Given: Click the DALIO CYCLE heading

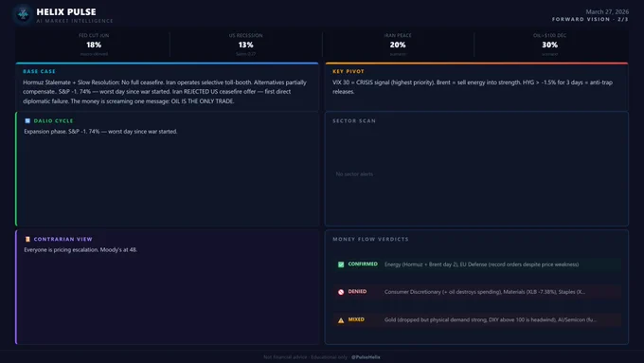Looking at the screenshot, I should pos(53,121).
